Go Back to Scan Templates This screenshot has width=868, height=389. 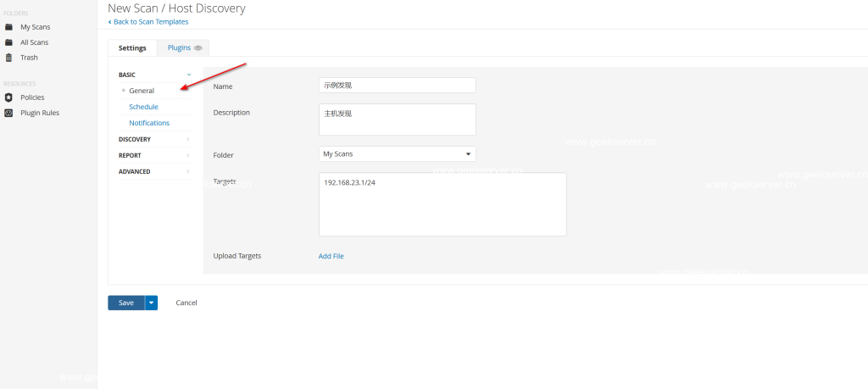(149, 21)
